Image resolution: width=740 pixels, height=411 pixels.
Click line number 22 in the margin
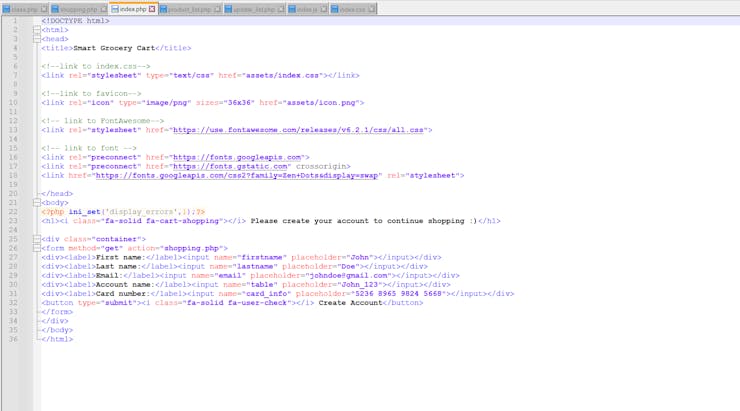pyautogui.click(x=13, y=211)
